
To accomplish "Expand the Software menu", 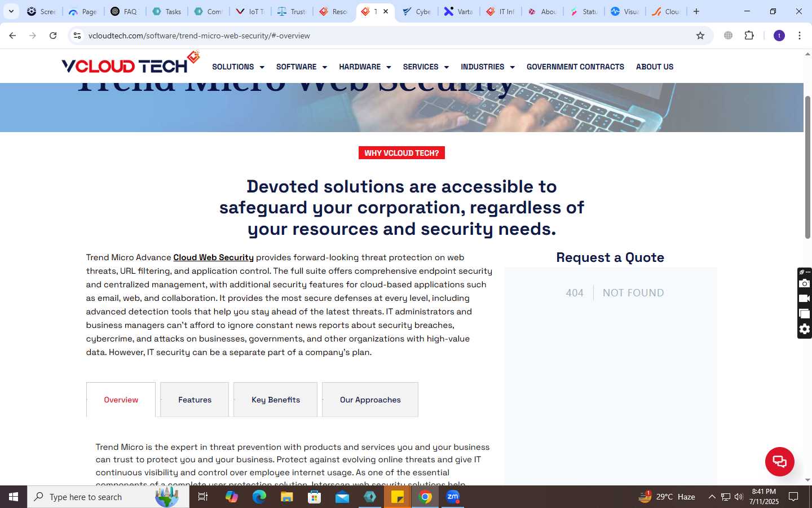I will coord(302,67).
